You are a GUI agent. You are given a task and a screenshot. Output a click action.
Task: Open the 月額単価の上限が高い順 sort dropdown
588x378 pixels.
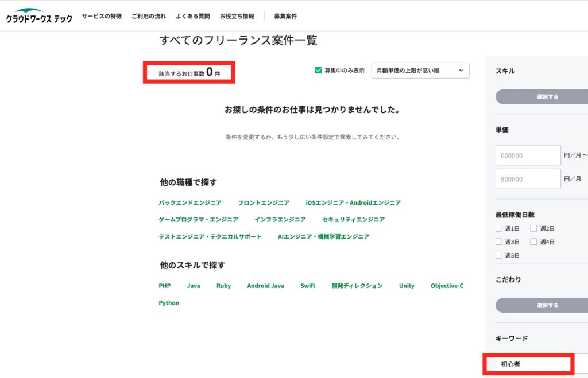point(420,71)
